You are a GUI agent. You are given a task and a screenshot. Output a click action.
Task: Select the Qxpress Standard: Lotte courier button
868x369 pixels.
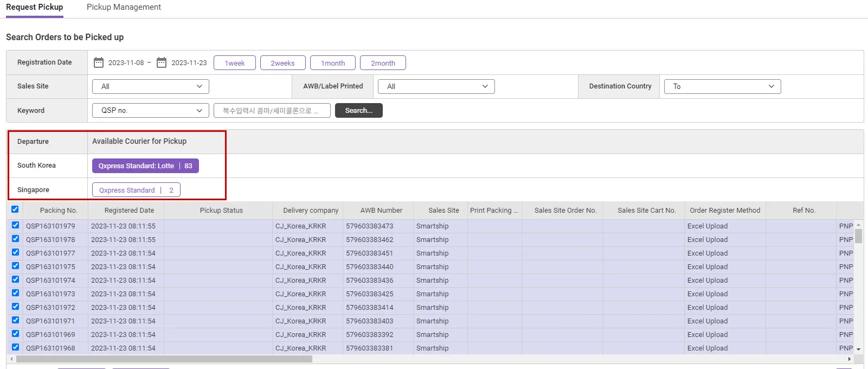145,166
